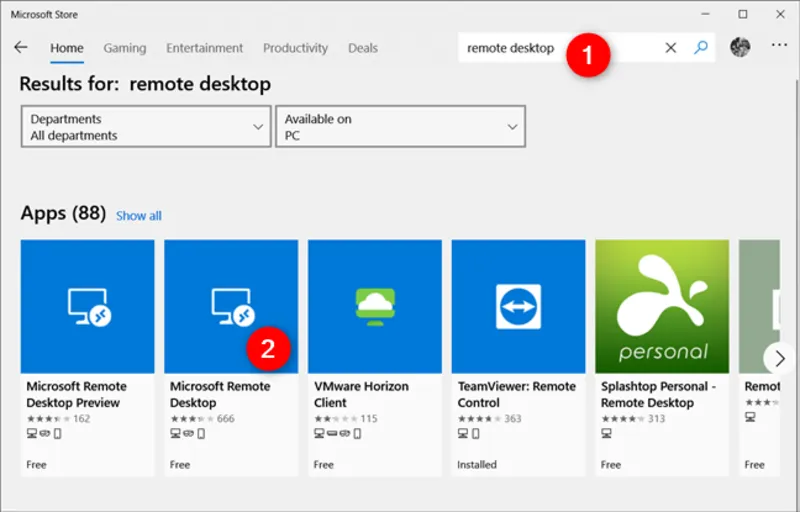This screenshot has height=512, width=800.
Task: Click the 363 ratings count
Action: click(513, 419)
